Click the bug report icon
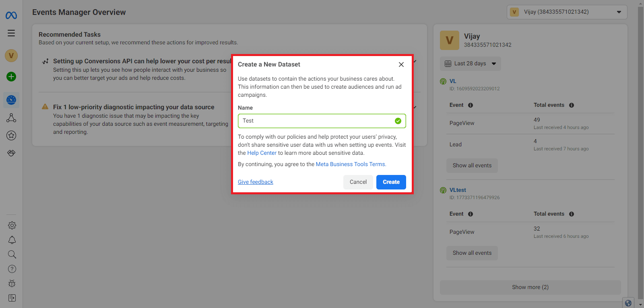The height and width of the screenshot is (308, 644). 12,283
